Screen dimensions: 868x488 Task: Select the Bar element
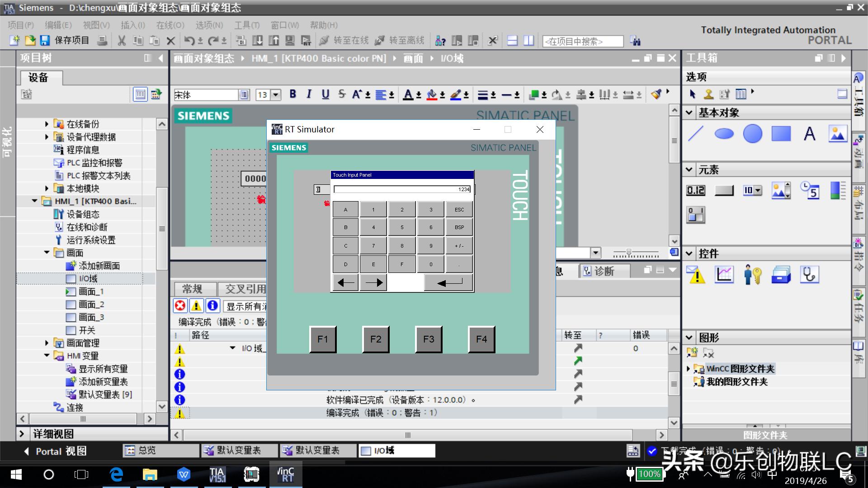pyautogui.click(x=838, y=190)
